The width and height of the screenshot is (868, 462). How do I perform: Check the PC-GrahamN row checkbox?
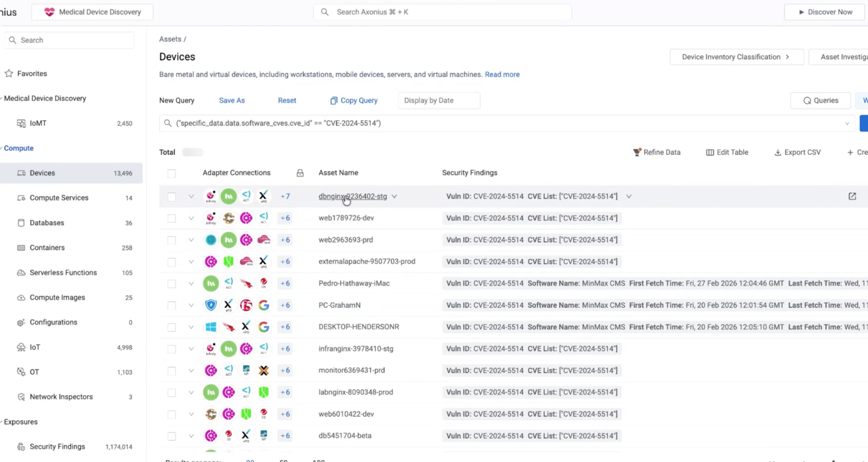[x=171, y=305]
